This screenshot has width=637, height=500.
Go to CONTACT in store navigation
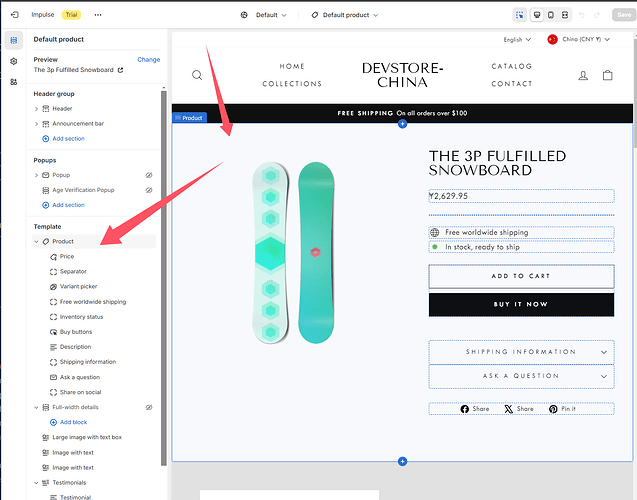pos(511,84)
